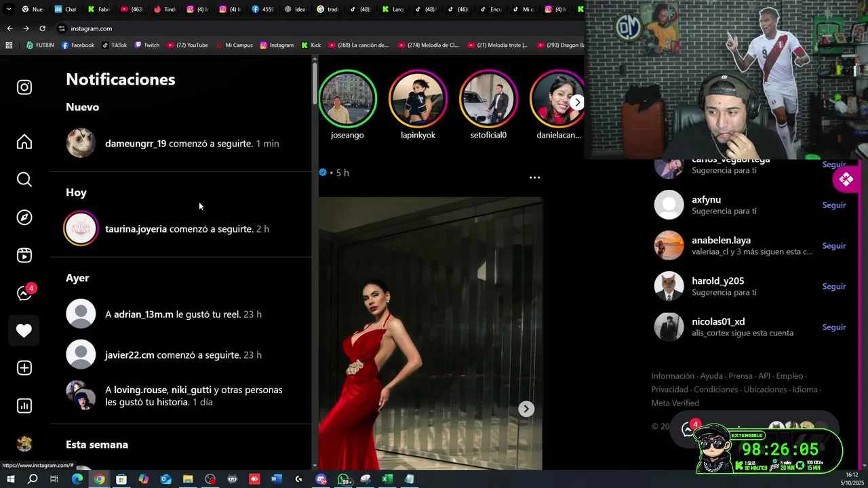Follow suggested account anabelen.laya
This screenshot has height=488, width=868.
(833, 246)
